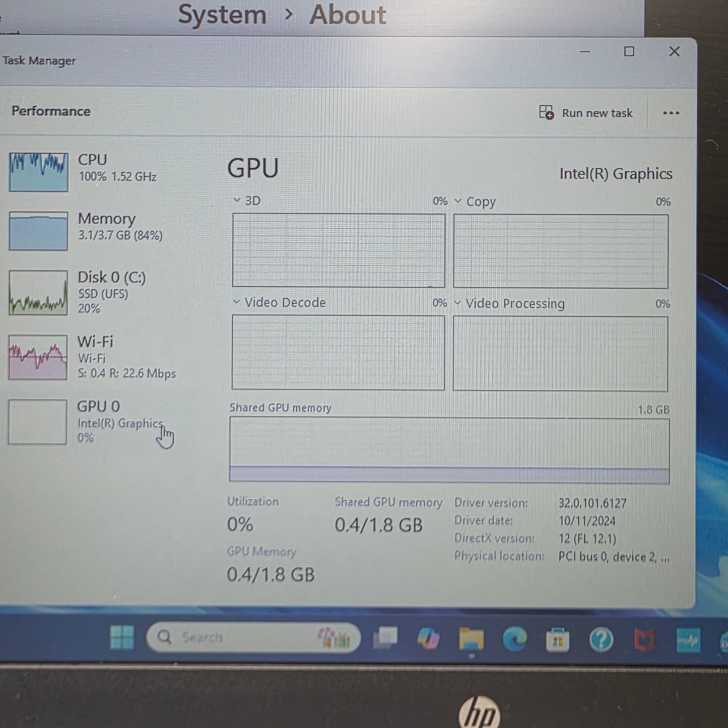Click the Video Decode graph
The width and height of the screenshot is (728, 728).
pyautogui.click(x=338, y=353)
